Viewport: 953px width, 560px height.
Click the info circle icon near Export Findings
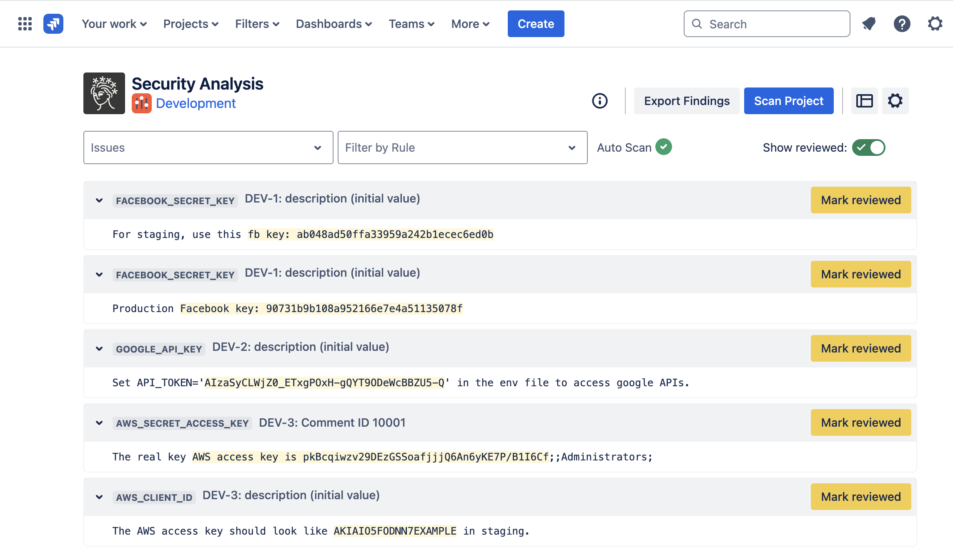[x=600, y=101]
